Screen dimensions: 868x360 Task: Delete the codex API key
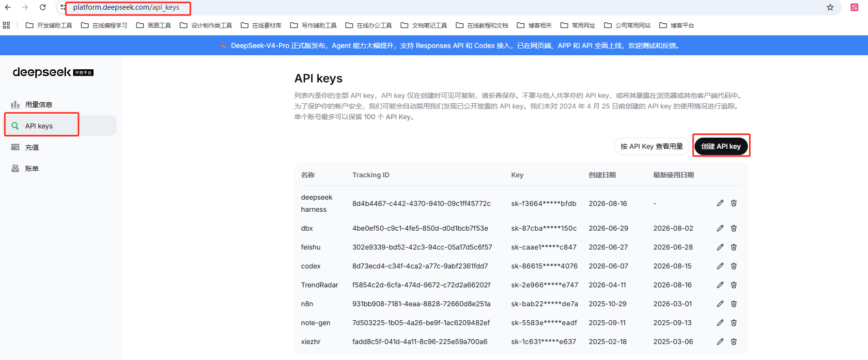(x=734, y=266)
